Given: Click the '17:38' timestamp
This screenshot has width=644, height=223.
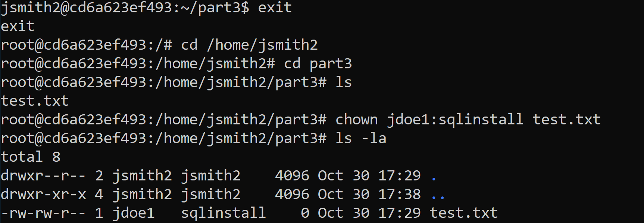Looking at the screenshot, I should click(400, 194).
